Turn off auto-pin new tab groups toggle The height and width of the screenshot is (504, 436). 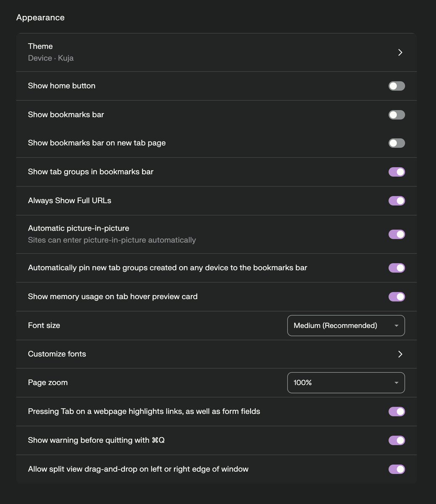pyautogui.click(x=396, y=268)
